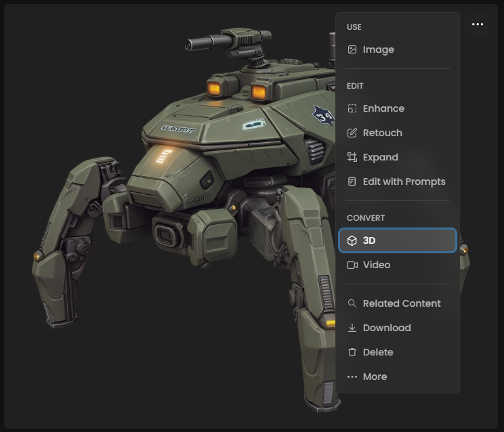Click the Delete trash can icon

click(x=352, y=352)
